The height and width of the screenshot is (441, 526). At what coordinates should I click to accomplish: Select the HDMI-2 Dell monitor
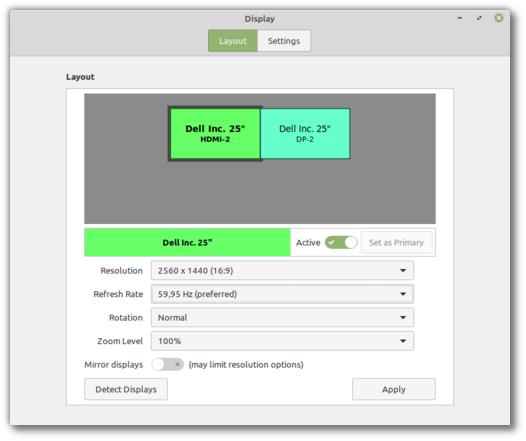click(x=215, y=133)
